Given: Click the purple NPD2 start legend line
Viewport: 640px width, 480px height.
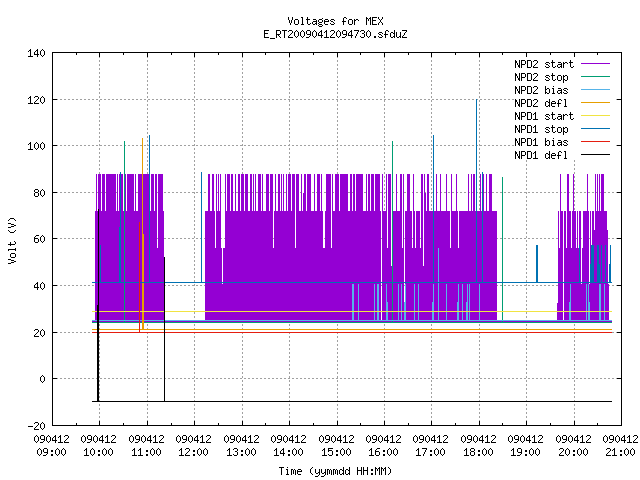Looking at the screenshot, I should [595, 64].
